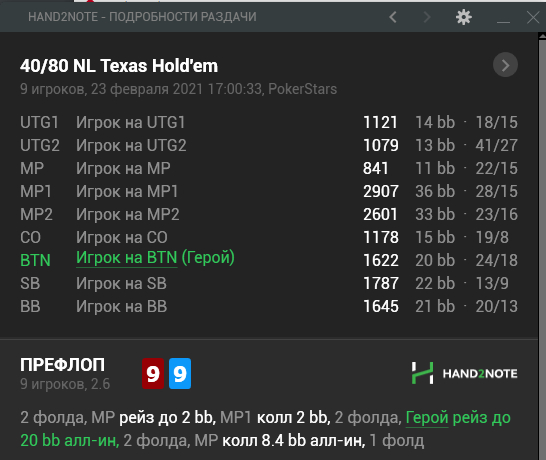Image resolution: width=546 pixels, height=460 pixels.
Task: Open settings via the gear icon
Action: tap(464, 17)
